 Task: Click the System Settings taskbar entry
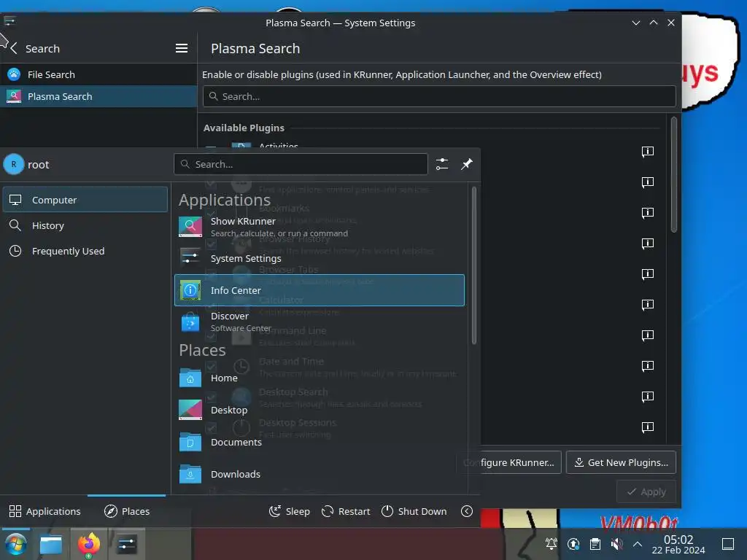[x=127, y=544]
